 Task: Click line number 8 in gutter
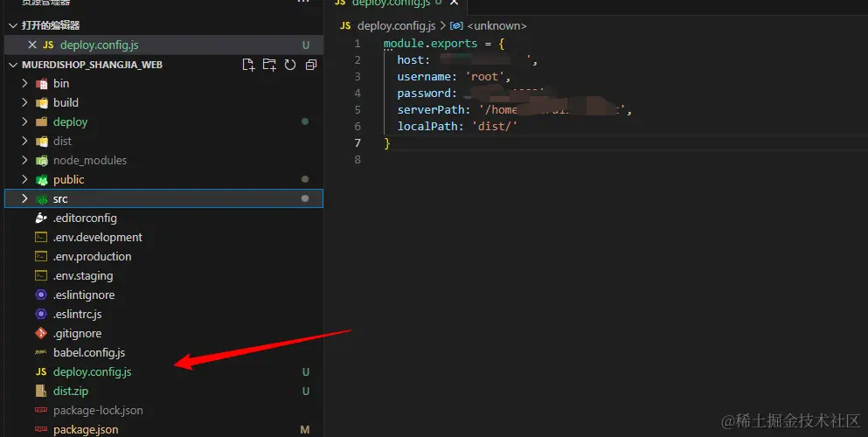(x=357, y=160)
